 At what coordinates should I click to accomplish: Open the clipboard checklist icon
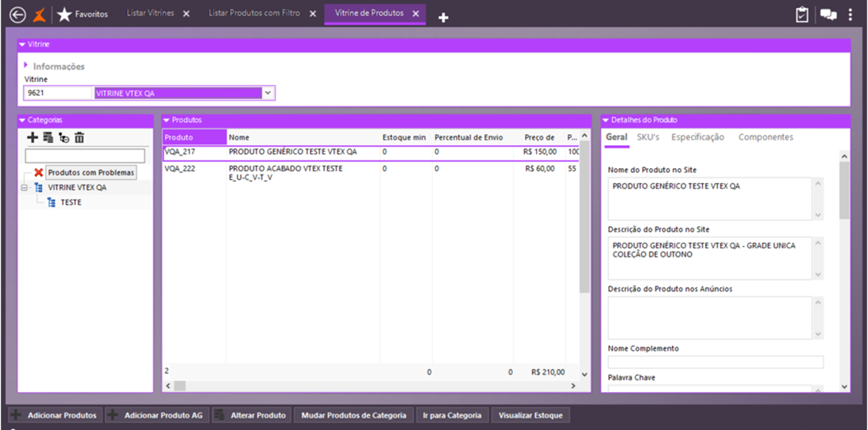click(801, 14)
